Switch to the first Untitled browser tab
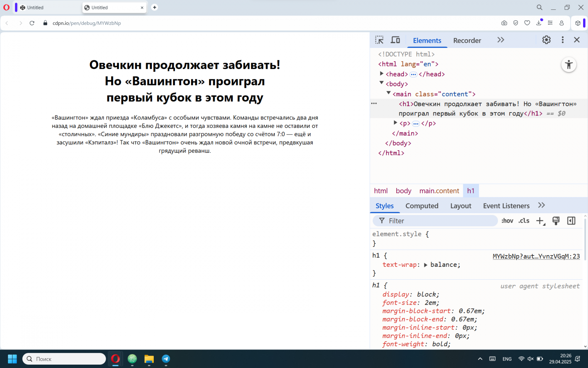 point(48,8)
